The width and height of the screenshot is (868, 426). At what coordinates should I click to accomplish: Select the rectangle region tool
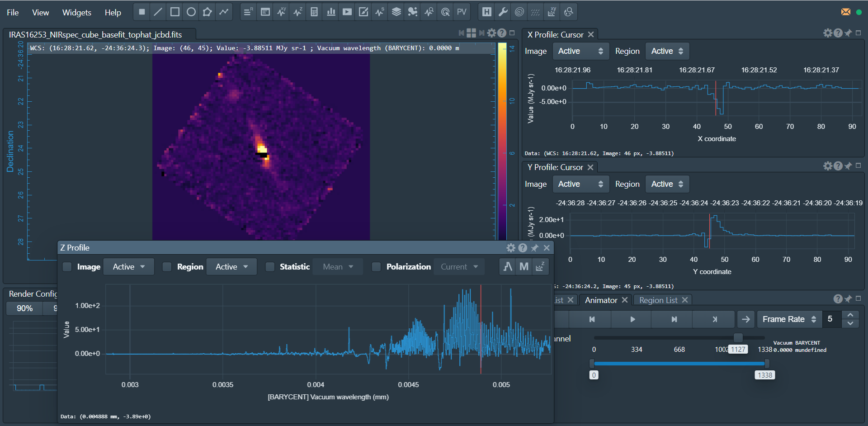click(x=175, y=12)
